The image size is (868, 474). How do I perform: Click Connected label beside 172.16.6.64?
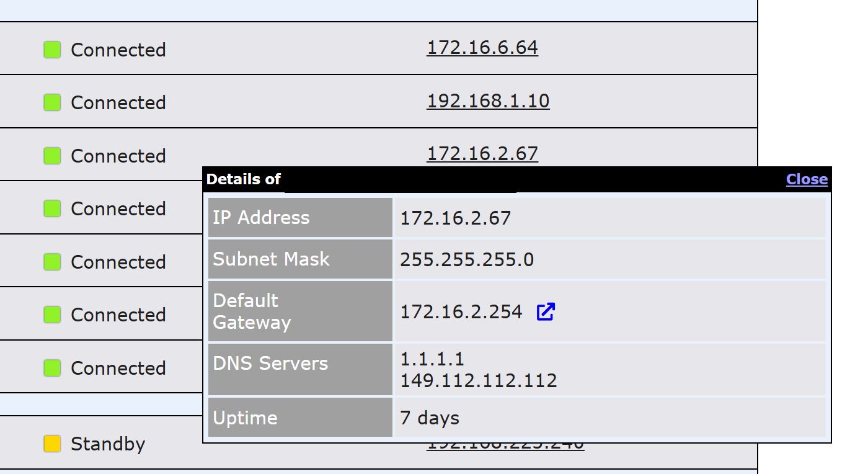[118, 50]
